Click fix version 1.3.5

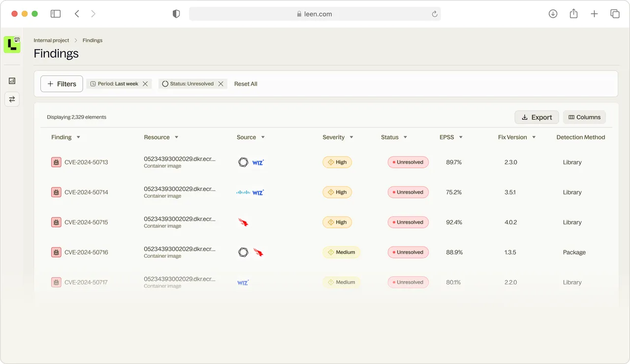(x=510, y=252)
